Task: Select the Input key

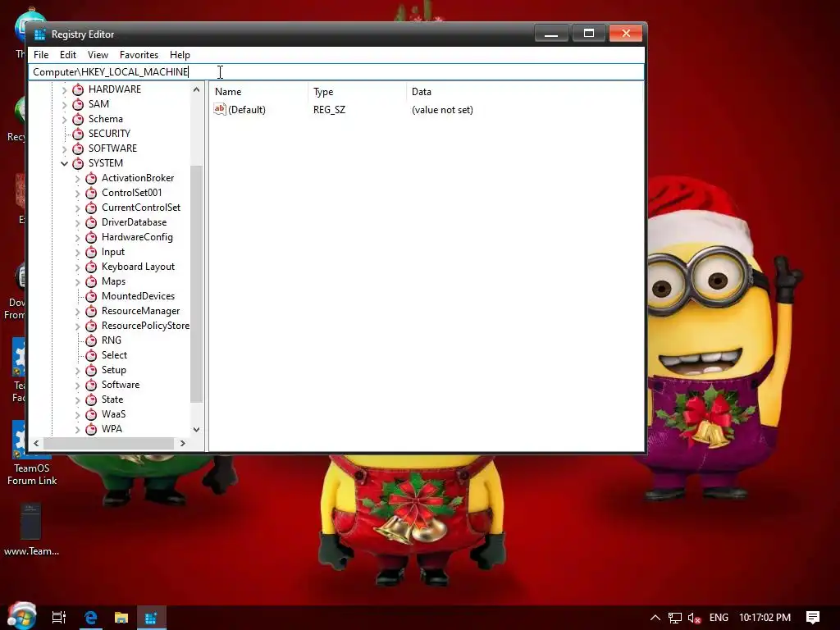Action: (113, 252)
